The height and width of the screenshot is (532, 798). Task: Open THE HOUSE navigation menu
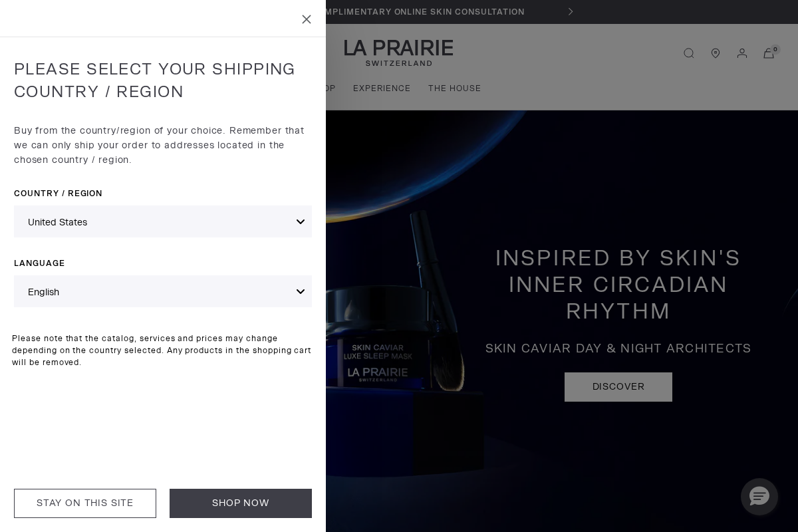(x=455, y=88)
